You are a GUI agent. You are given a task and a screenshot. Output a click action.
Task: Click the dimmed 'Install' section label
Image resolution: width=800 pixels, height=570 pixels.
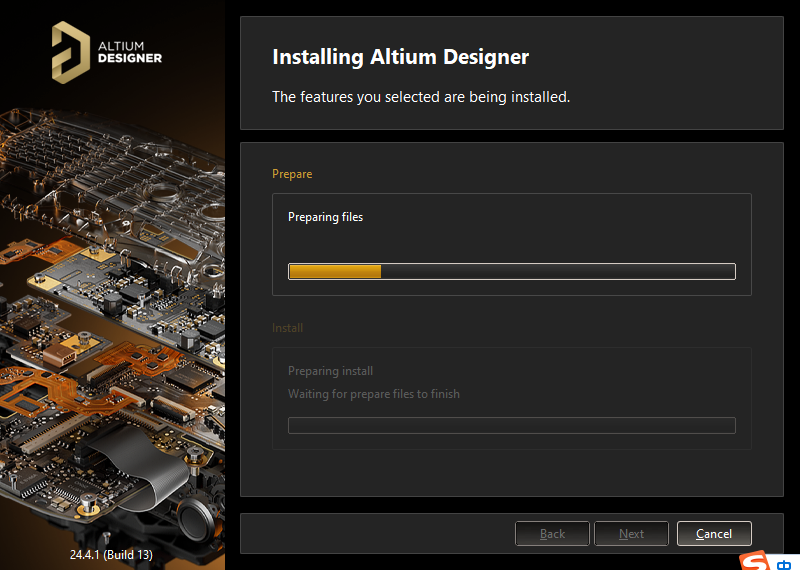click(x=287, y=328)
